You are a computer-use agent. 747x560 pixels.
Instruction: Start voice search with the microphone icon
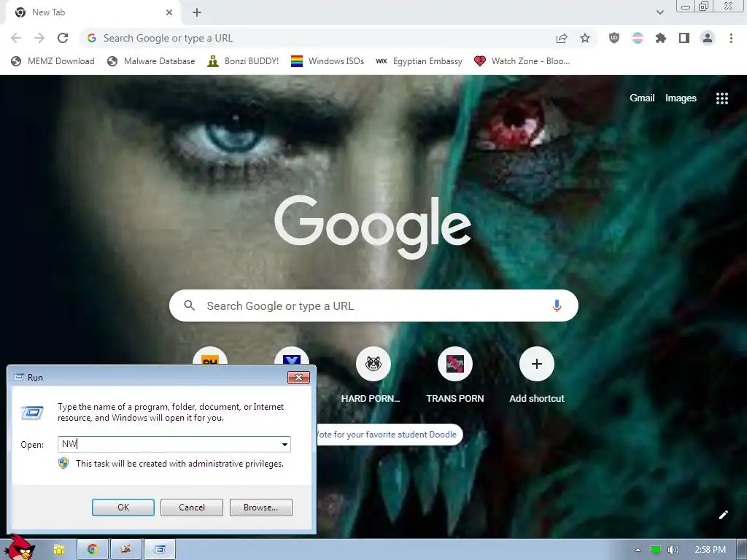[557, 306]
